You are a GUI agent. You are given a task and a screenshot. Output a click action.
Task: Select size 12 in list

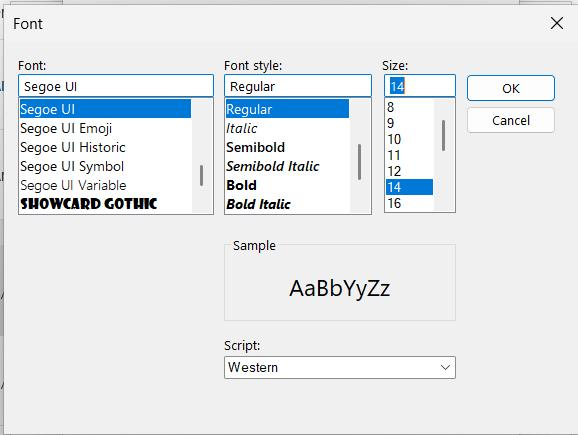coord(409,171)
